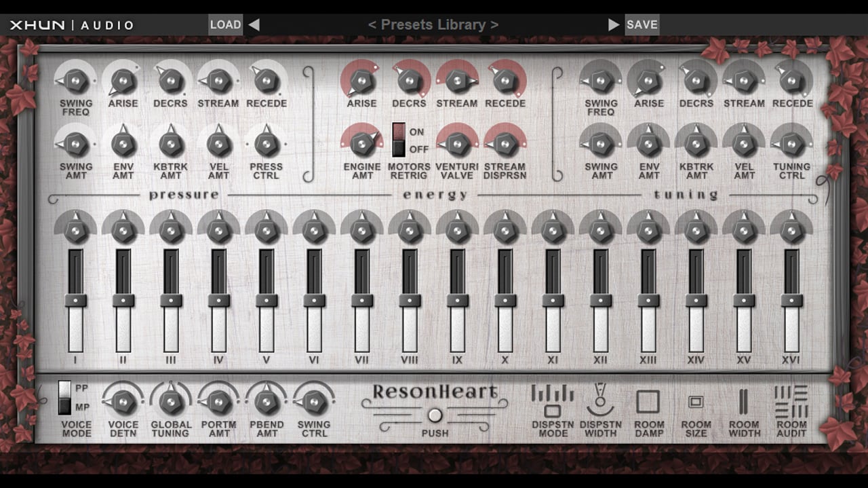Click the SAVE button
868x488 pixels.
click(642, 25)
